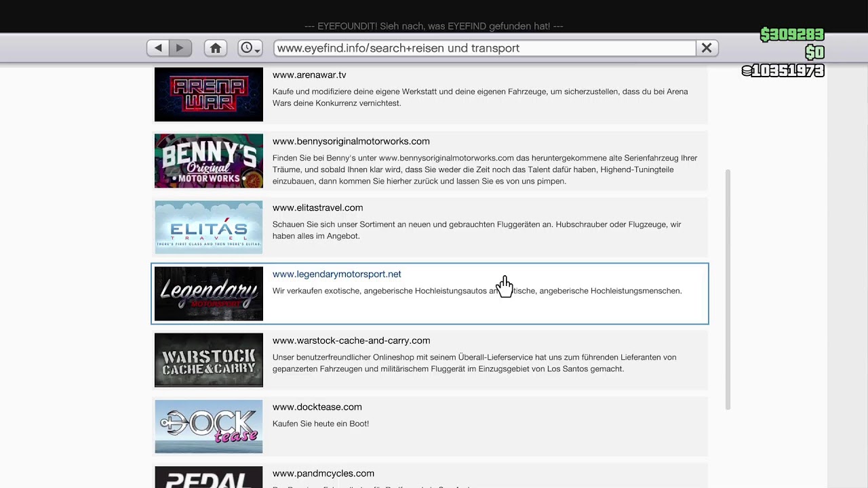Open the Elitás Travel logo thumbnail
This screenshot has height=488, width=868.
pyautogui.click(x=209, y=227)
